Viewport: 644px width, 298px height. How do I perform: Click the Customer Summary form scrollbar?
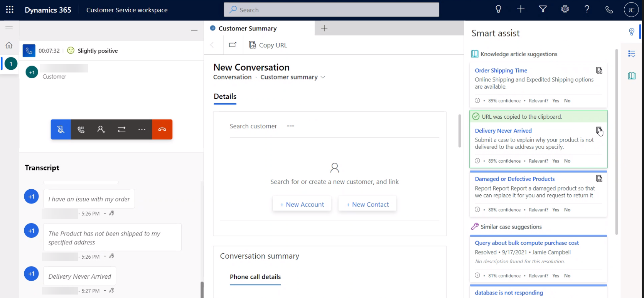[459, 131]
